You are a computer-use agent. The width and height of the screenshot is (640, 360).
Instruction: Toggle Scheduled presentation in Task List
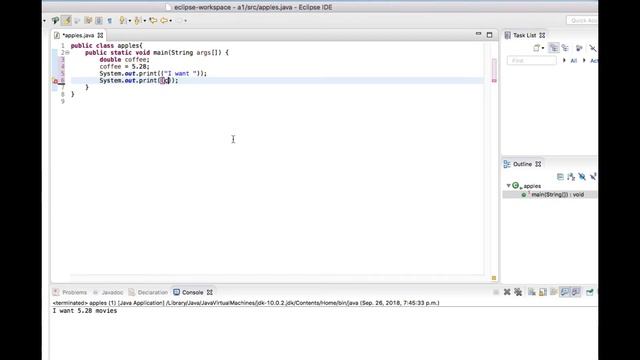[565, 48]
